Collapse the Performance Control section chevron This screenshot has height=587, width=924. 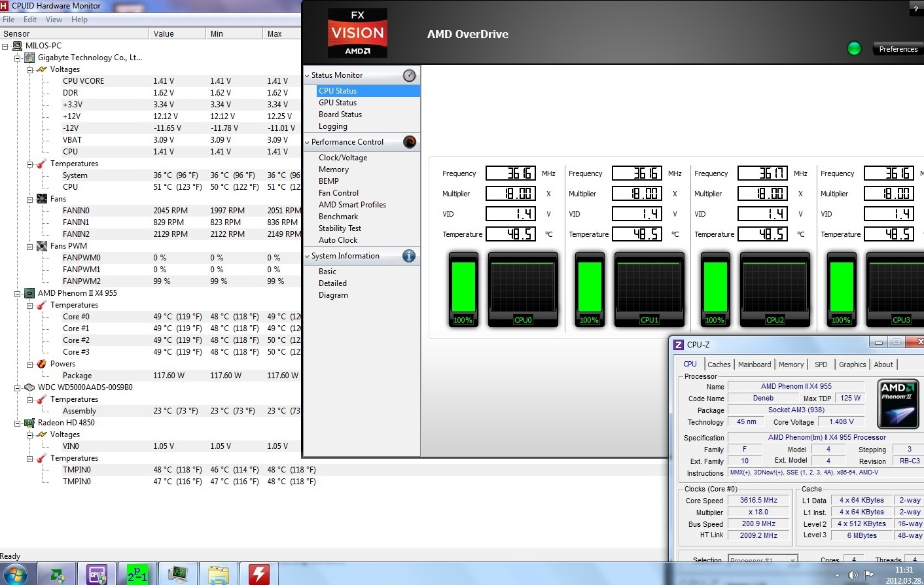pyautogui.click(x=308, y=142)
